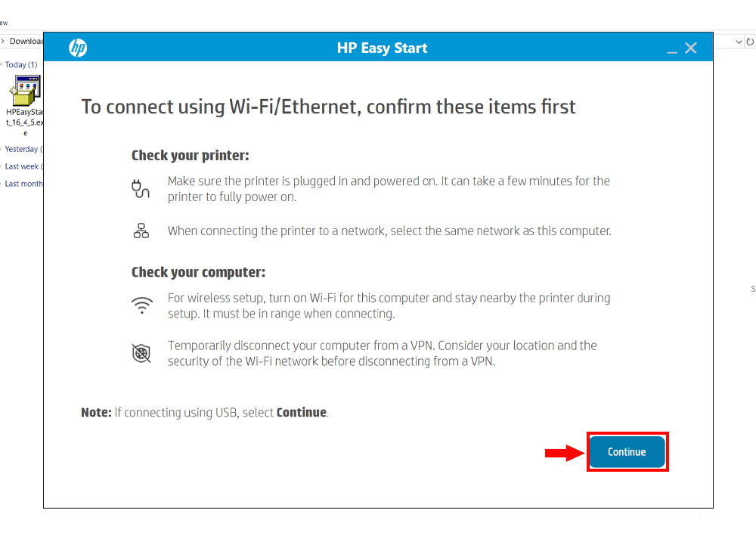Click the Downloads breadcrumb in address bar

pos(26,42)
